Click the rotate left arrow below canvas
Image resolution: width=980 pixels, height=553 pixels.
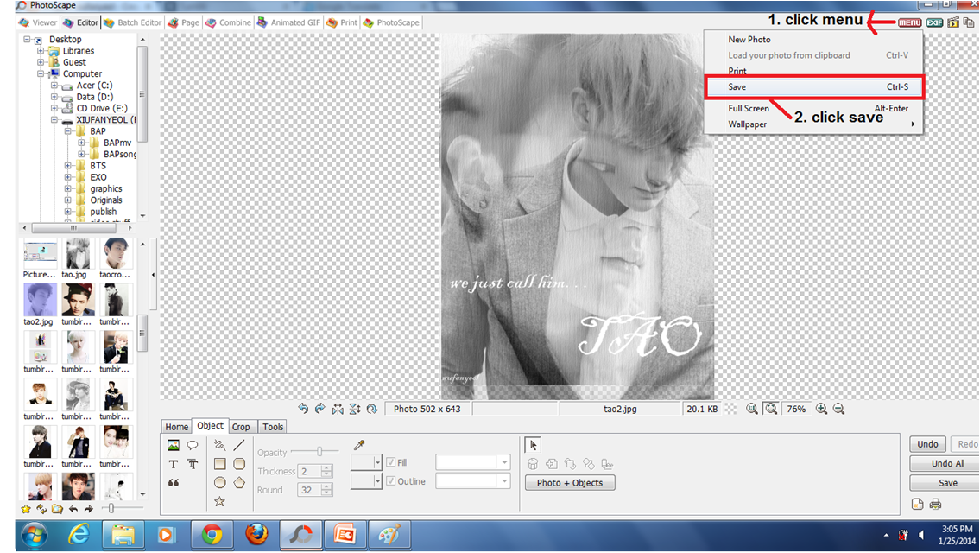tap(303, 409)
